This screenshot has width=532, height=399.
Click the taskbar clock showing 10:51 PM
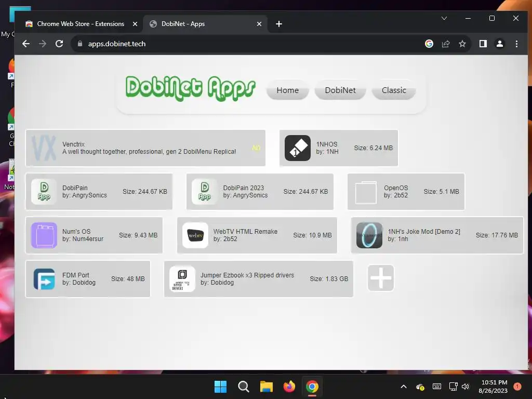click(494, 387)
